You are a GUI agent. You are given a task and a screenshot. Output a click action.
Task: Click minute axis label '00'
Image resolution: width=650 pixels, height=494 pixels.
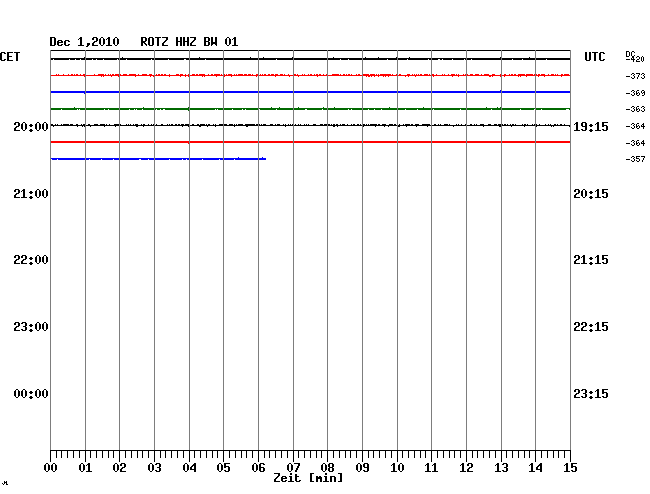[x=51, y=468]
